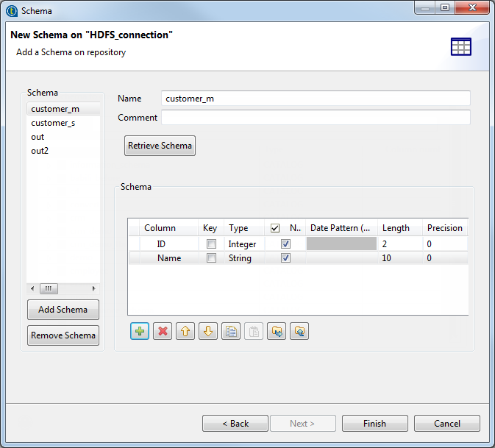Click the Precision column header
The width and height of the screenshot is (495, 448).
point(445,228)
